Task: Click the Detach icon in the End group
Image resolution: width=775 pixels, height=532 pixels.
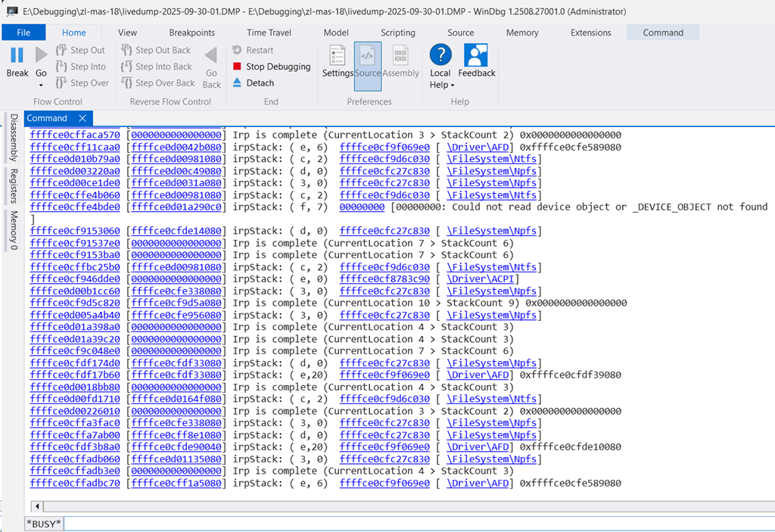Action: [x=238, y=83]
